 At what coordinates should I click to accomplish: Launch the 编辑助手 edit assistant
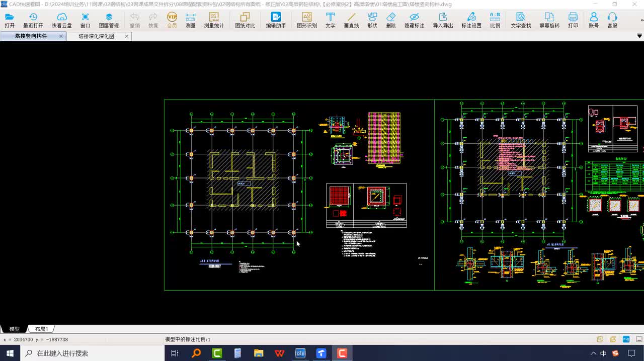click(276, 20)
